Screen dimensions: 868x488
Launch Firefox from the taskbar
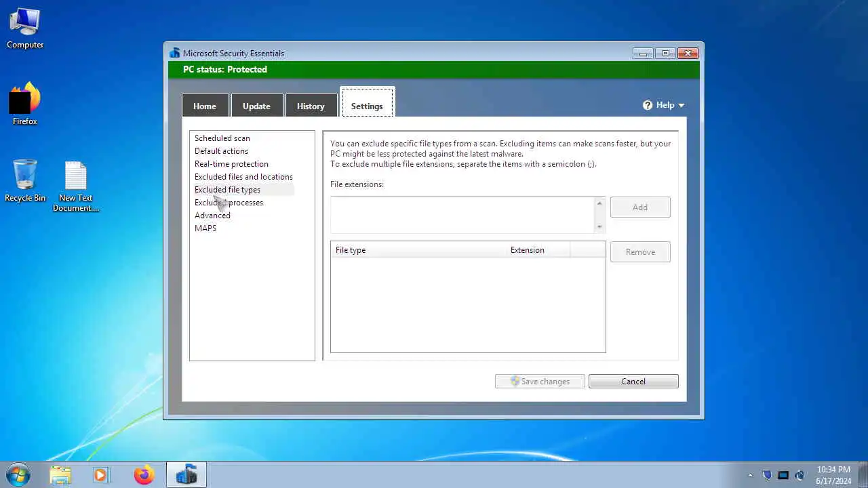pos(144,475)
